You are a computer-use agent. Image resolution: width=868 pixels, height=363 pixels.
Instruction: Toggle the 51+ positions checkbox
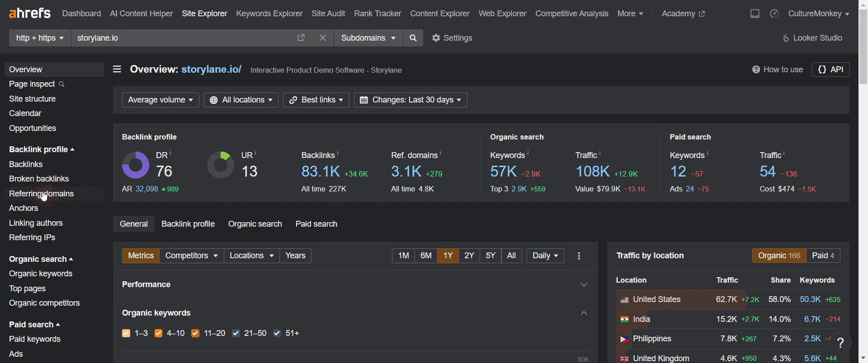pyautogui.click(x=277, y=333)
